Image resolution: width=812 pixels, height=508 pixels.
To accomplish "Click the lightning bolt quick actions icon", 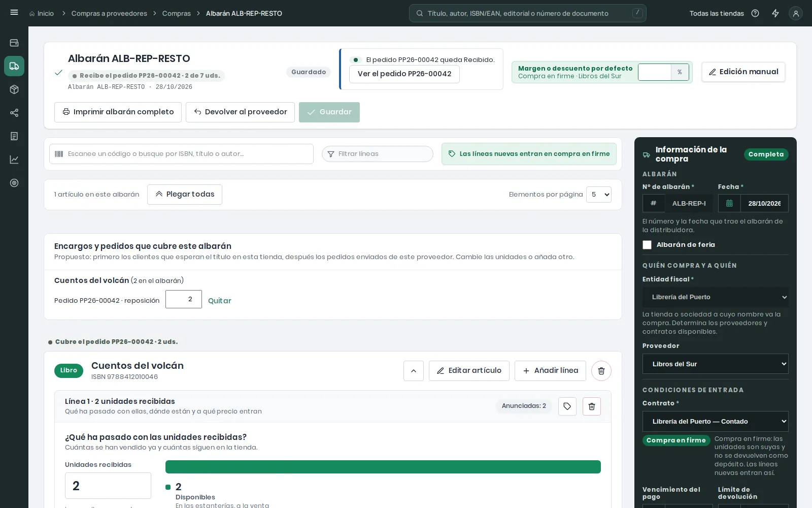I will point(775,13).
